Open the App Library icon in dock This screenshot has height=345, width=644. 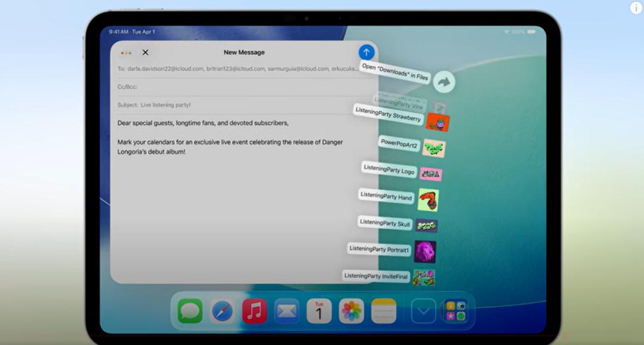click(456, 311)
